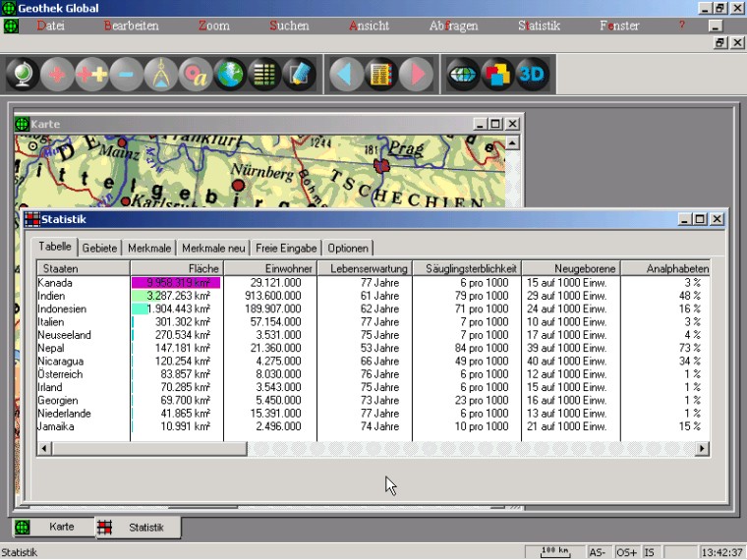Click the magenta Kanada area bar
Screen dimensions: 747x560
176,282
